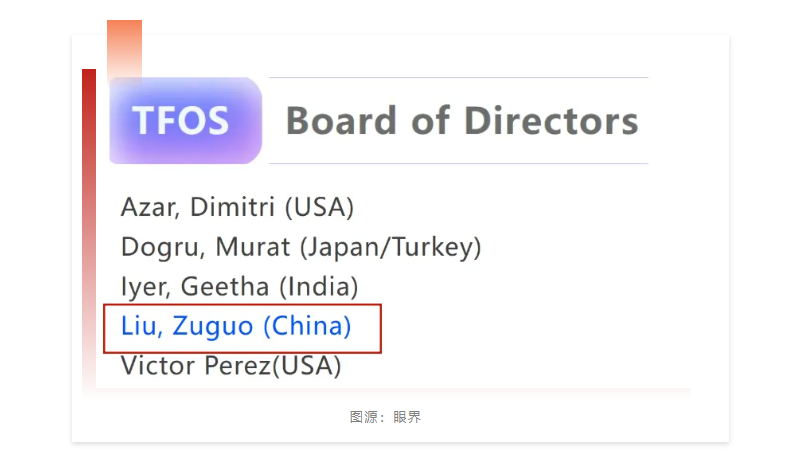Click the purple TFOS badge
The height and width of the screenshot is (476, 803).
click(185, 121)
